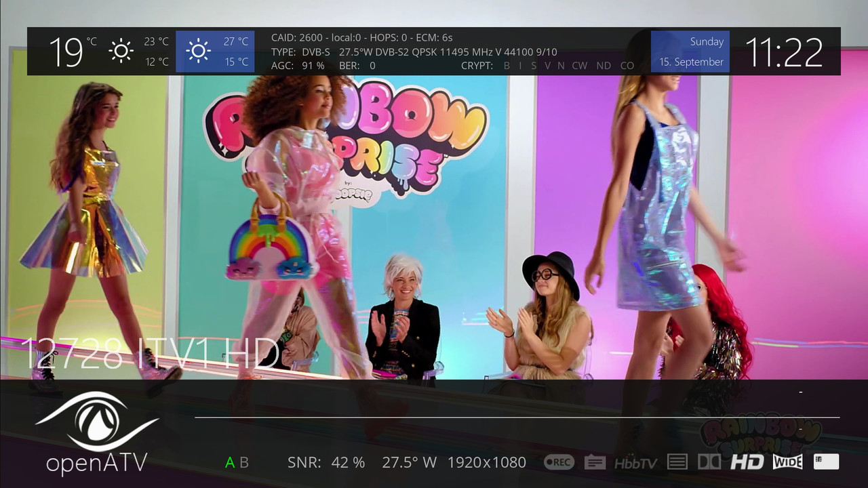Click the event progress bar line

517,417
